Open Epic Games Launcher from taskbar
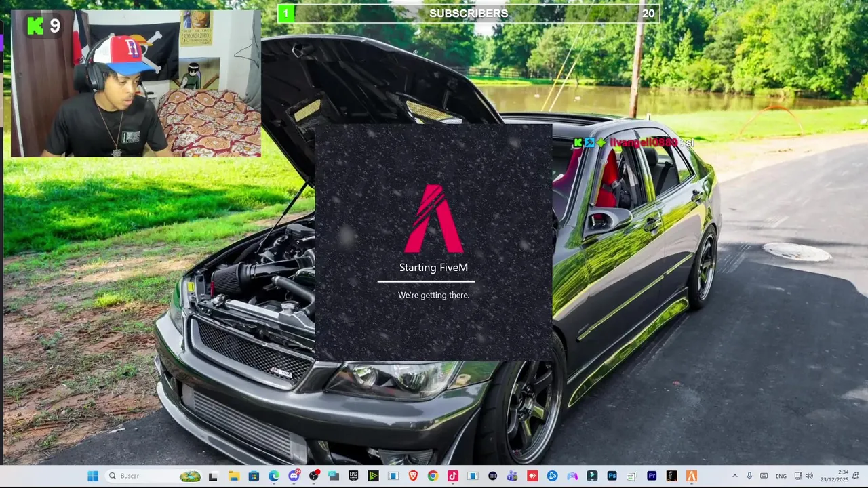The image size is (868, 488). [353, 476]
